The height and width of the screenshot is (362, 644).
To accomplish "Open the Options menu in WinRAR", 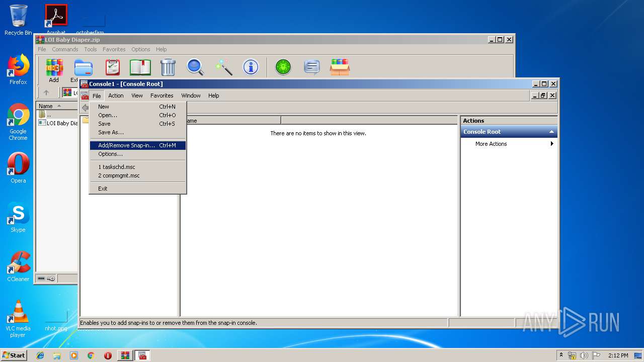I will coord(141,49).
